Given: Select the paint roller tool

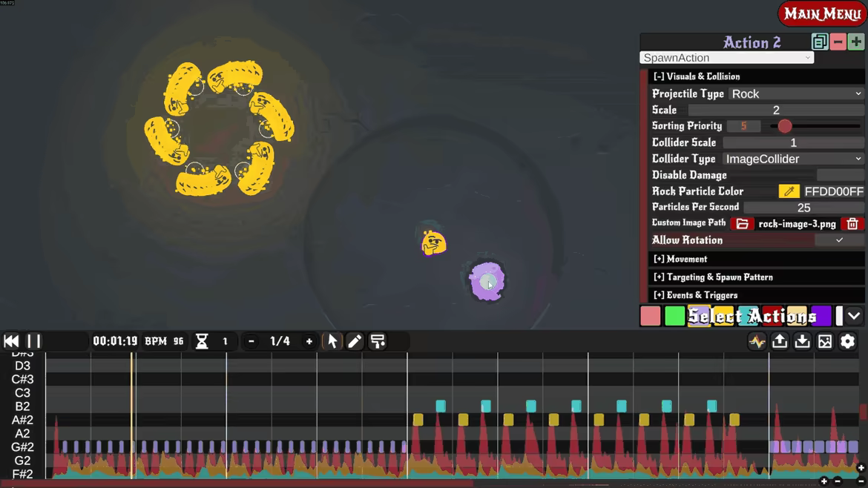Looking at the screenshot, I should (378, 341).
